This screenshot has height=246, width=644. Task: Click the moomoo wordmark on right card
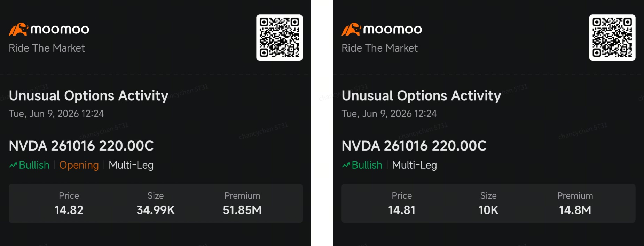393,30
